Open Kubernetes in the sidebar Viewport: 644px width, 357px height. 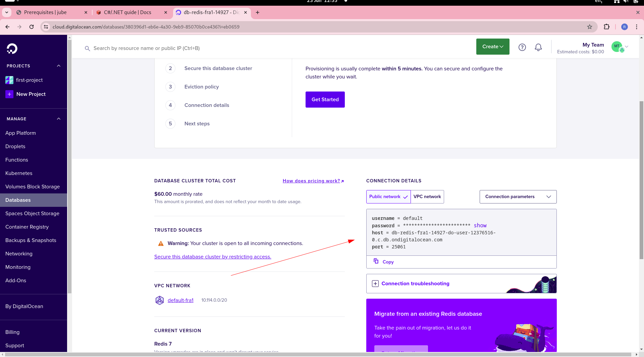point(34,173)
